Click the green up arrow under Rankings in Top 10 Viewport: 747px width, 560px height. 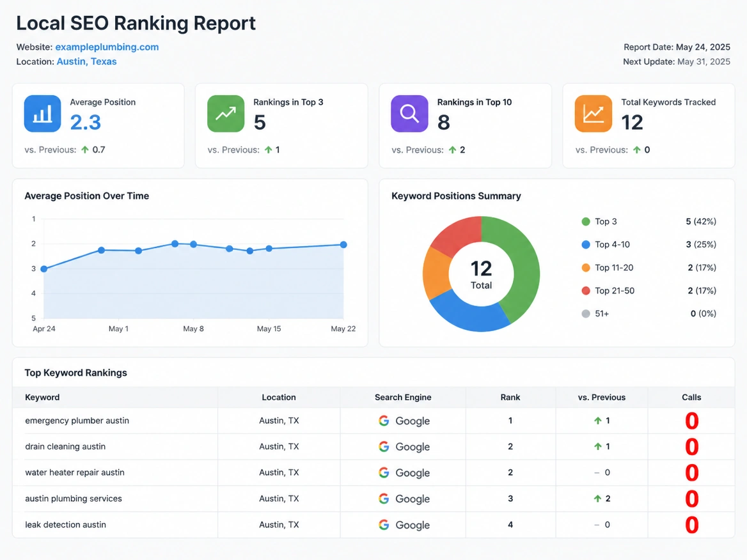coord(453,150)
